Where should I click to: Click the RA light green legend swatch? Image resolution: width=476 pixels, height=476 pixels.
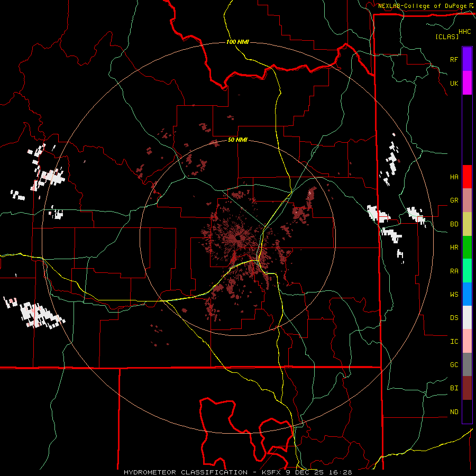click(467, 271)
